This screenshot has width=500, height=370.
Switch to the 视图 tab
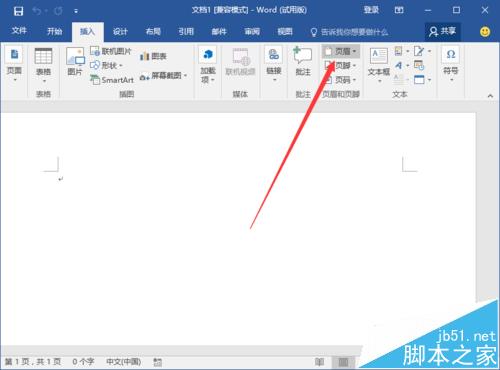coord(285,32)
